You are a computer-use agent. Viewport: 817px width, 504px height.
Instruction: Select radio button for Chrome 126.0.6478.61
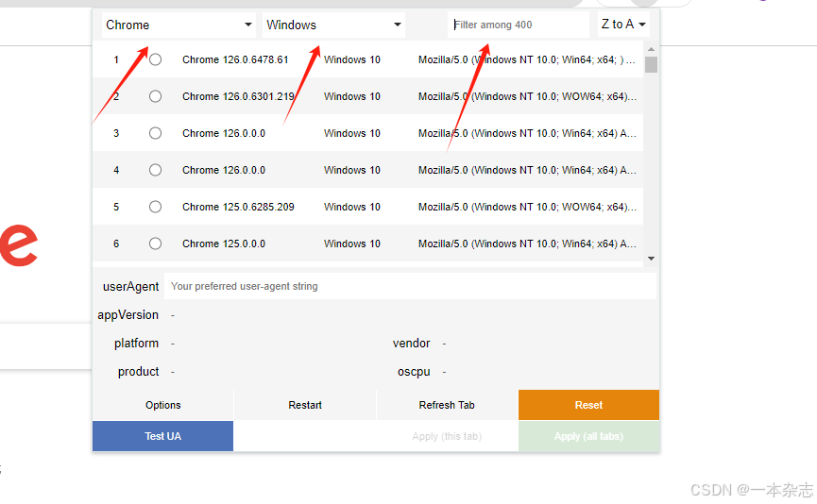coord(155,59)
